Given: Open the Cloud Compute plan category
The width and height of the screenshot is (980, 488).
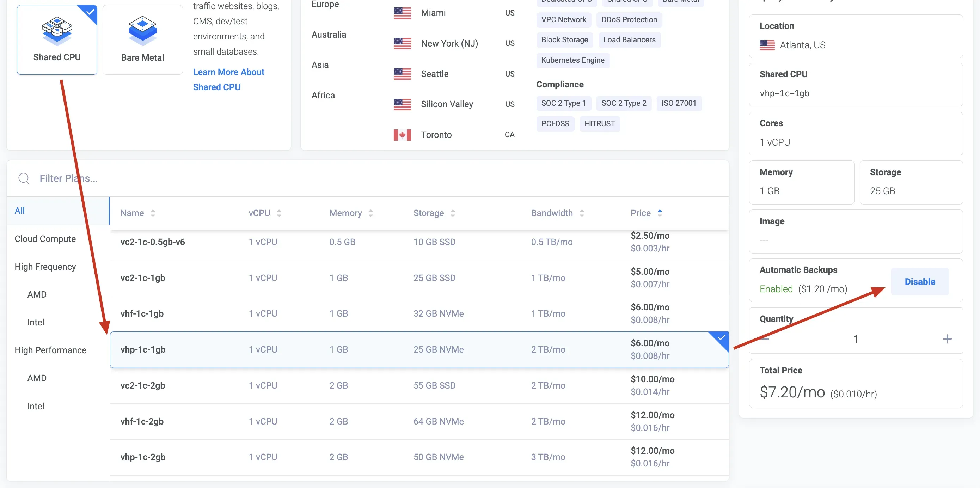Looking at the screenshot, I should 45,239.
